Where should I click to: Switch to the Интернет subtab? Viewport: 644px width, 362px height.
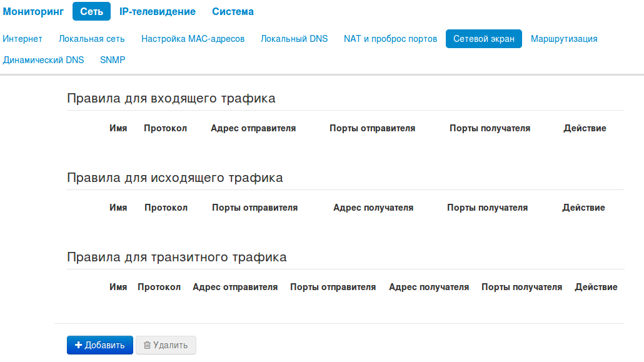[23, 39]
